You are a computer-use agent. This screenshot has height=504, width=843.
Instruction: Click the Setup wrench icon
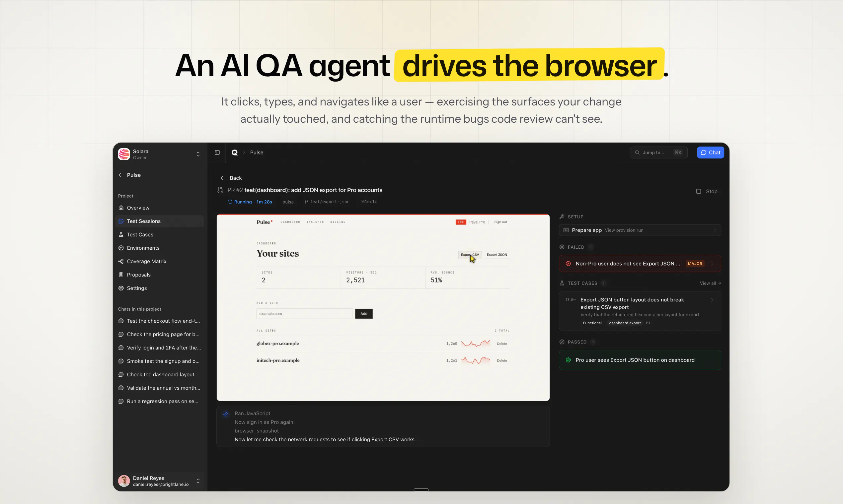pos(562,217)
